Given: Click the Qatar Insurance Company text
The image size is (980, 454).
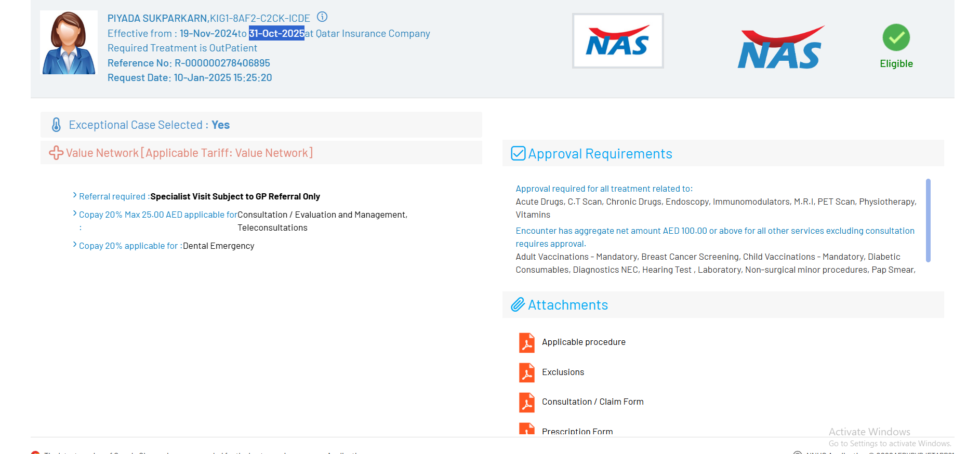Looking at the screenshot, I should click(373, 33).
